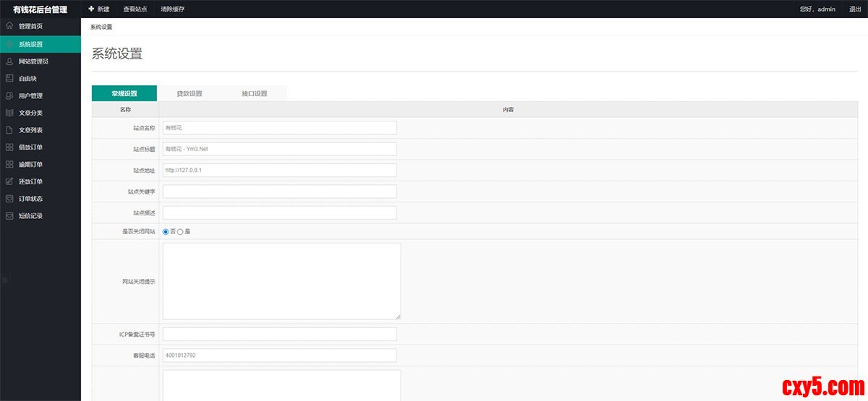Click 退出 to log out
This screenshot has height=401, width=868.
pos(855,9)
